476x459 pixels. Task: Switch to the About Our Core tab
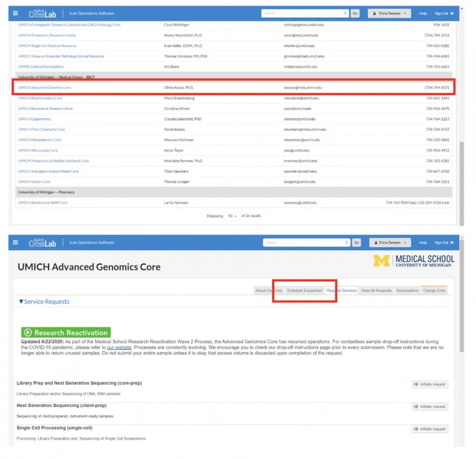click(269, 291)
